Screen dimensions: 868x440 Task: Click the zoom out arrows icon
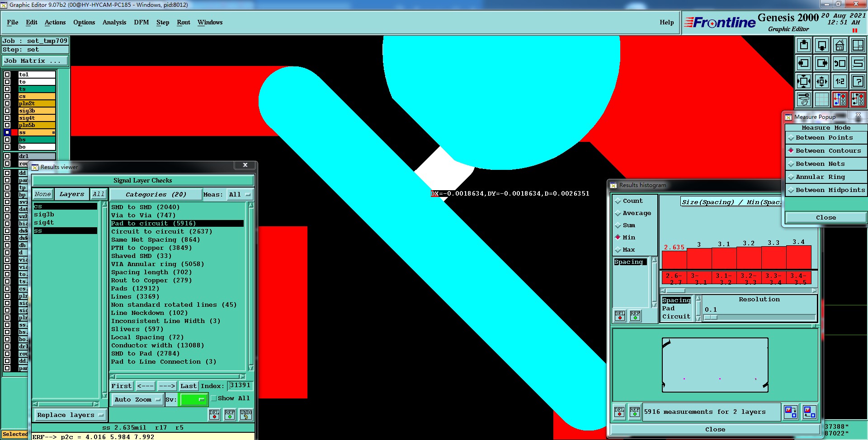tap(822, 81)
